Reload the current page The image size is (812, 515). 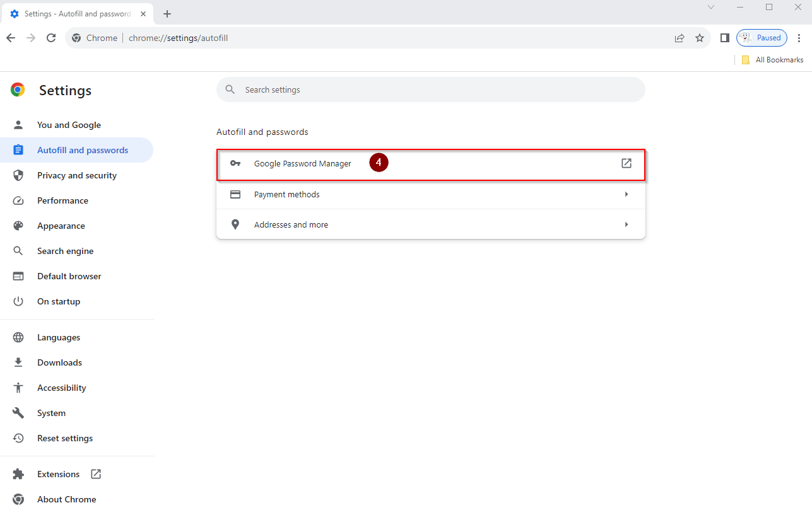[52, 38]
